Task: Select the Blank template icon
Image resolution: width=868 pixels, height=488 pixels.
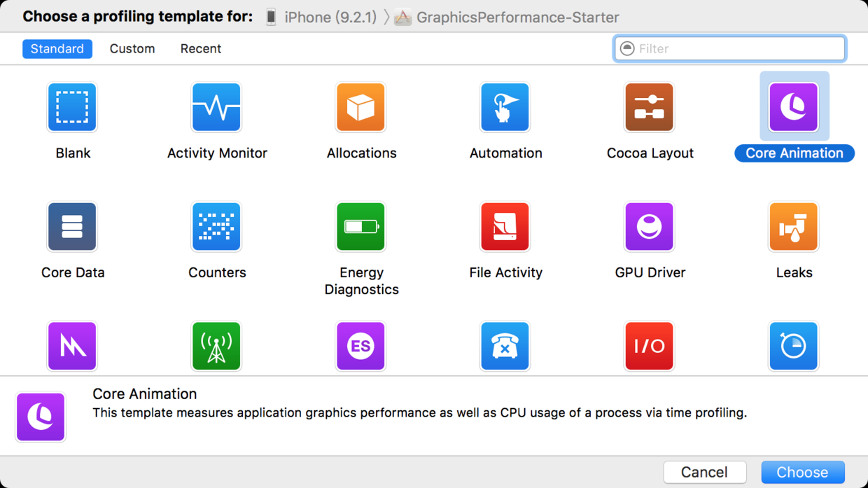Action: click(72, 108)
